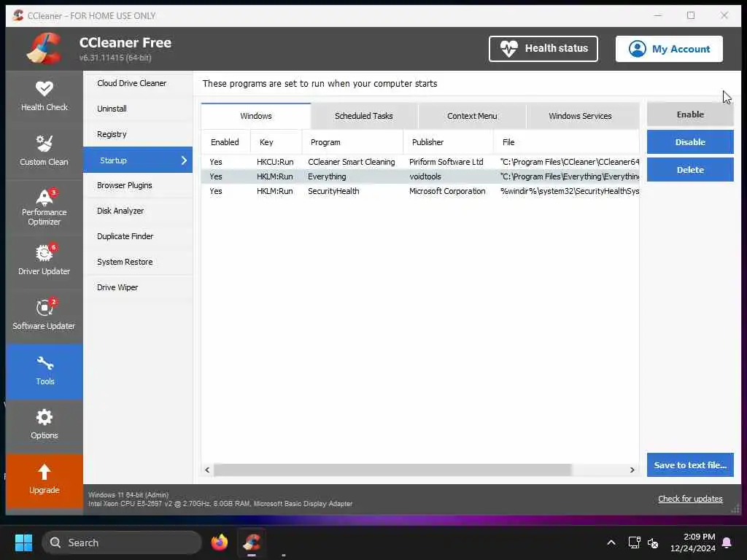Sort by the Program column header
Screen dimensions: 747x560
[x=352, y=142]
